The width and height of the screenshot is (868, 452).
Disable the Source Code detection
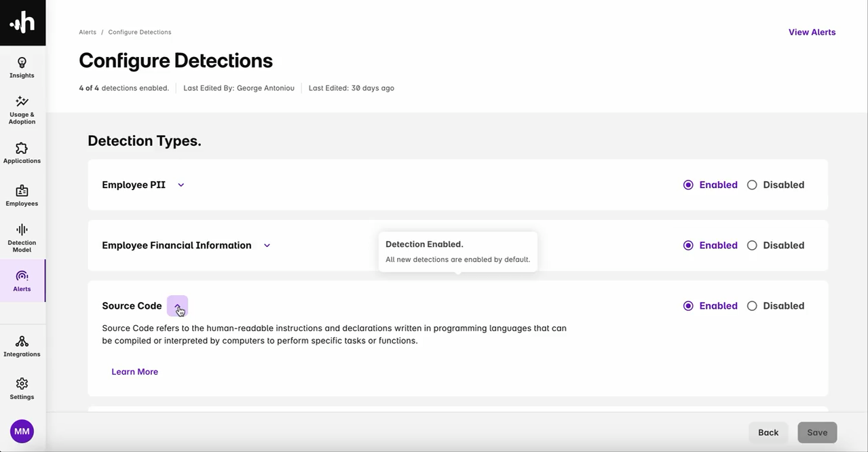tap(752, 306)
